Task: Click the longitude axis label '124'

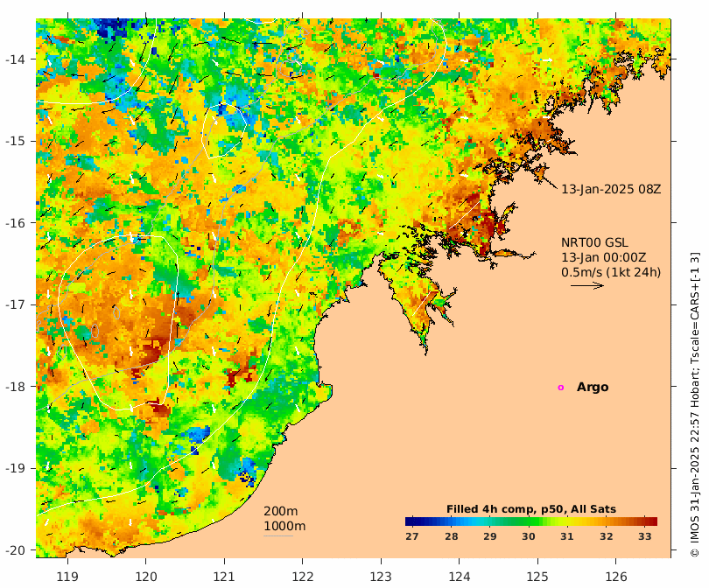Action: point(460,577)
